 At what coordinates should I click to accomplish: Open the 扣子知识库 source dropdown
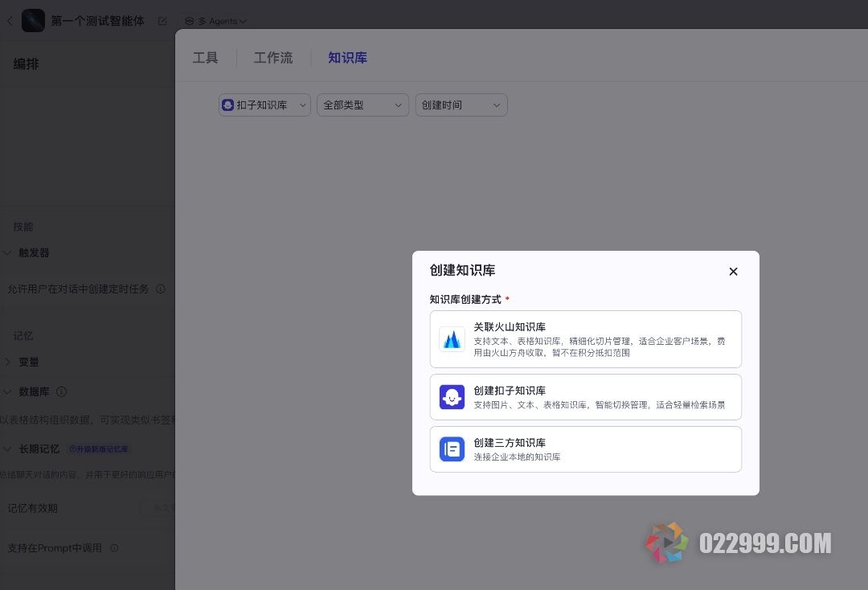pyautogui.click(x=264, y=105)
